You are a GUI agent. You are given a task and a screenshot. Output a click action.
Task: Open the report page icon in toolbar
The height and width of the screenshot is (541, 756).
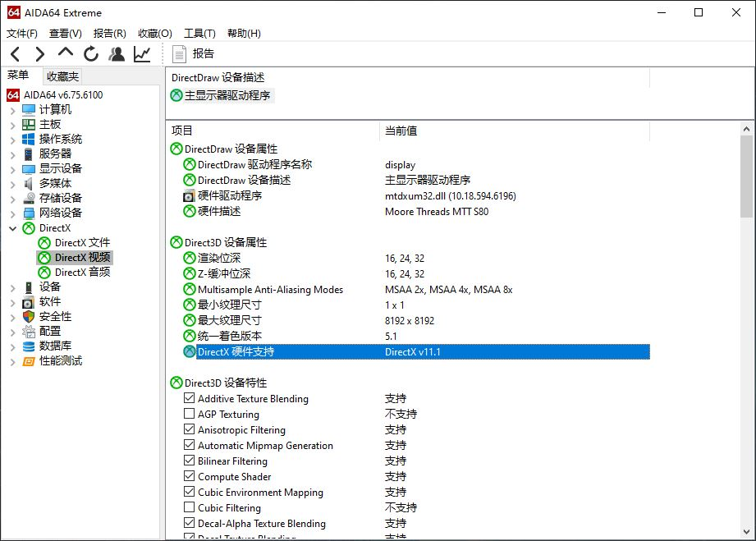coord(179,54)
